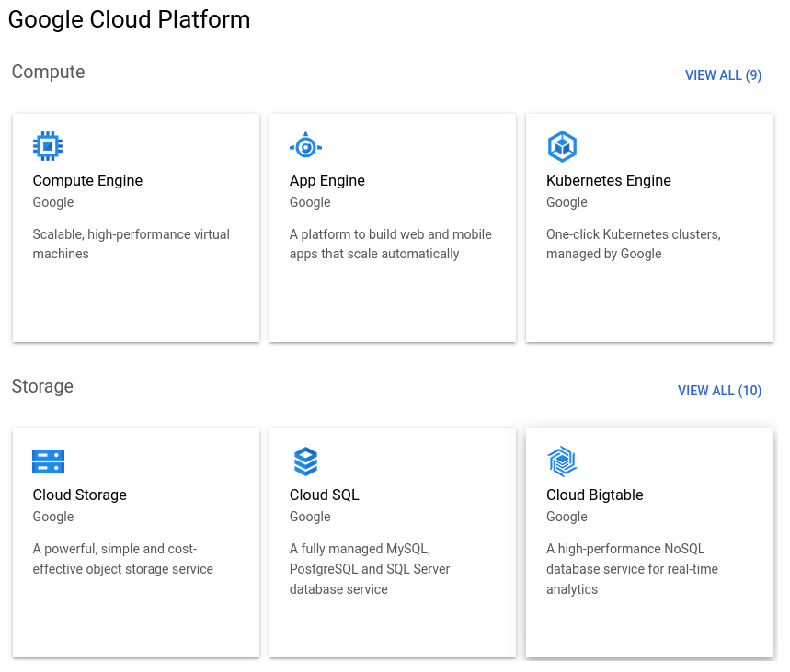790x672 pixels.
Task: Click 'A fully managed MySQL' description
Action: (370, 569)
